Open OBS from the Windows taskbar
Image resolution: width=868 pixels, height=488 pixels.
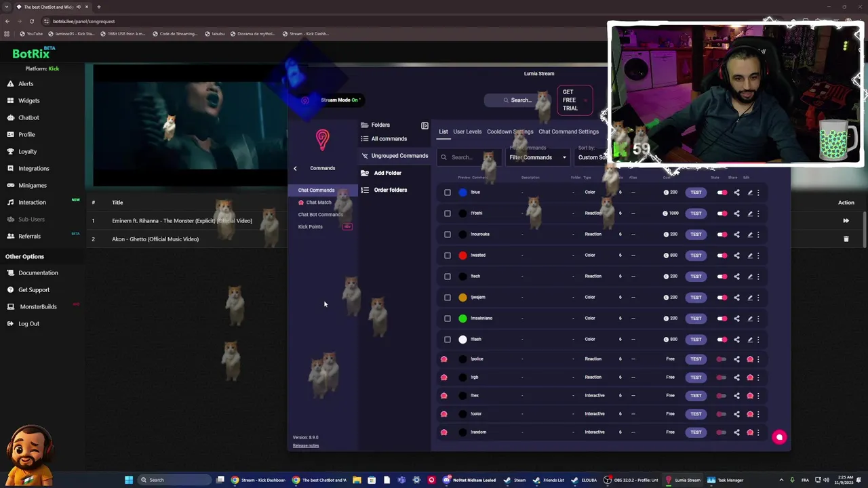point(631,480)
